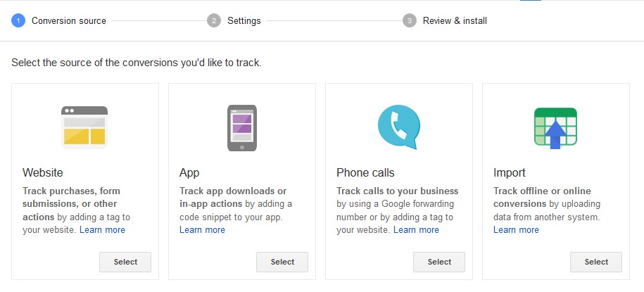Click the Phone calls card heading
This screenshot has height=292, width=644.
365,172
